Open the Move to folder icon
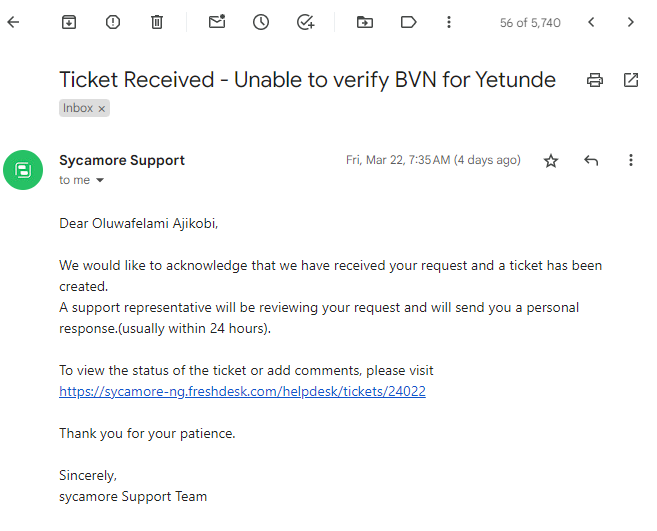Screen dimensions: 657x531 [365, 22]
